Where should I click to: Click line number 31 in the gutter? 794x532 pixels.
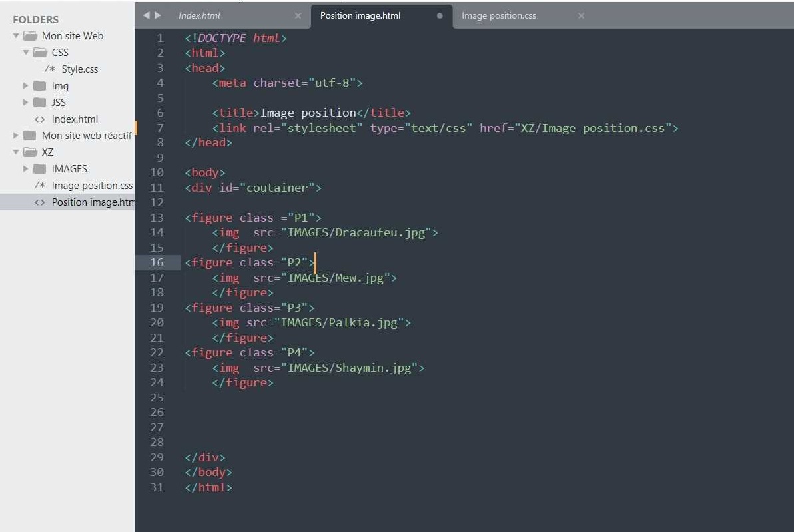pos(157,487)
